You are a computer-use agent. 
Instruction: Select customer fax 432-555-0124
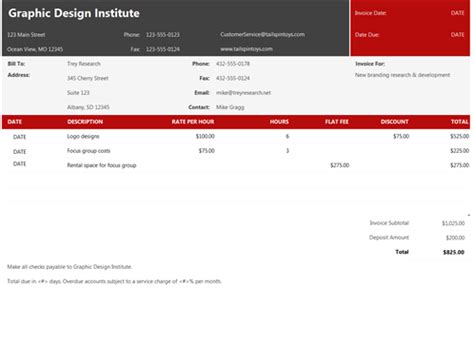coord(233,78)
